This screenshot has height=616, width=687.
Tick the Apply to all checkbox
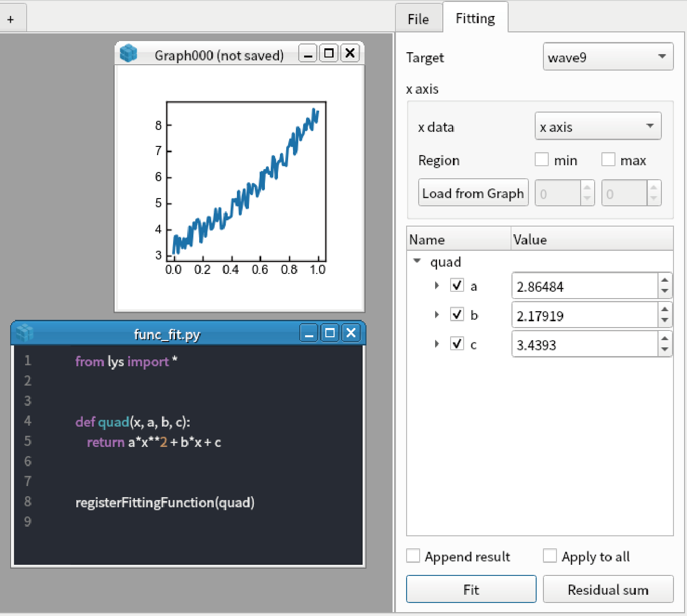click(550, 556)
